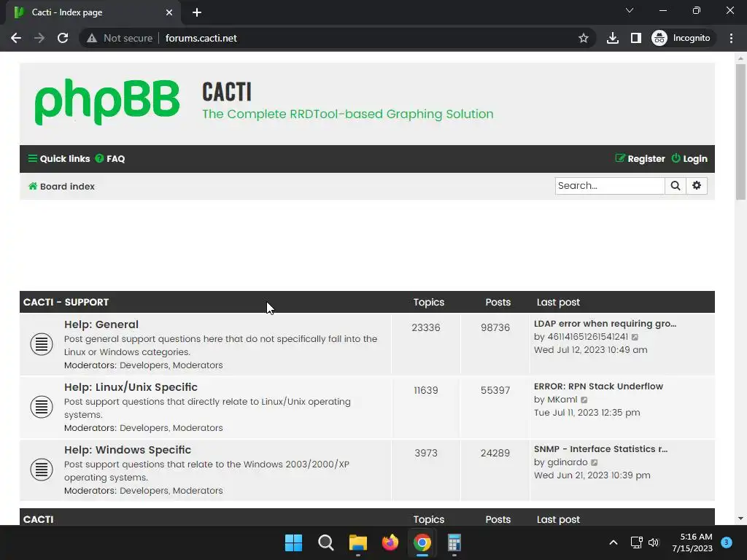Click the Not secure warning indicator

(x=120, y=38)
